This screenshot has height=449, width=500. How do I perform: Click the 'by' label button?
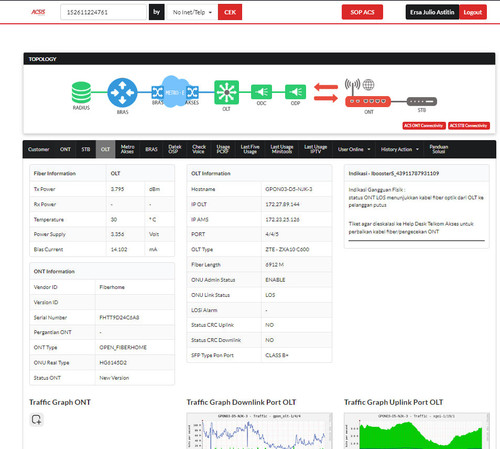157,12
